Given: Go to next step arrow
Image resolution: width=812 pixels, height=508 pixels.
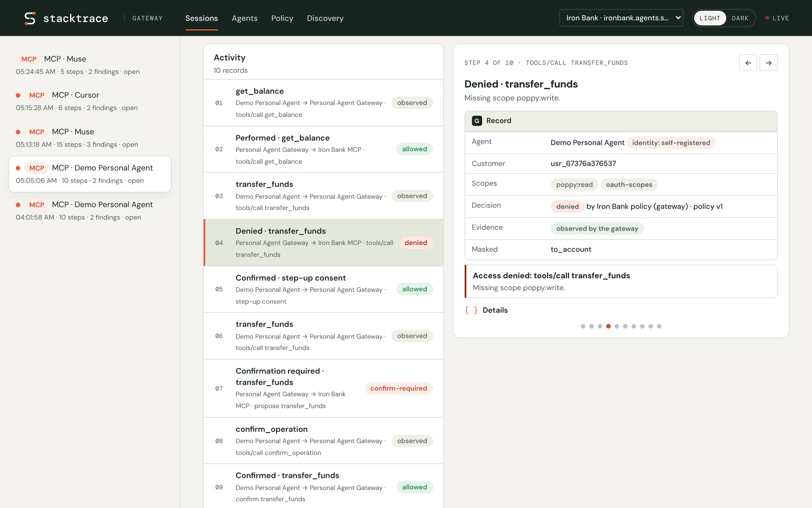Looking at the screenshot, I should (x=768, y=63).
